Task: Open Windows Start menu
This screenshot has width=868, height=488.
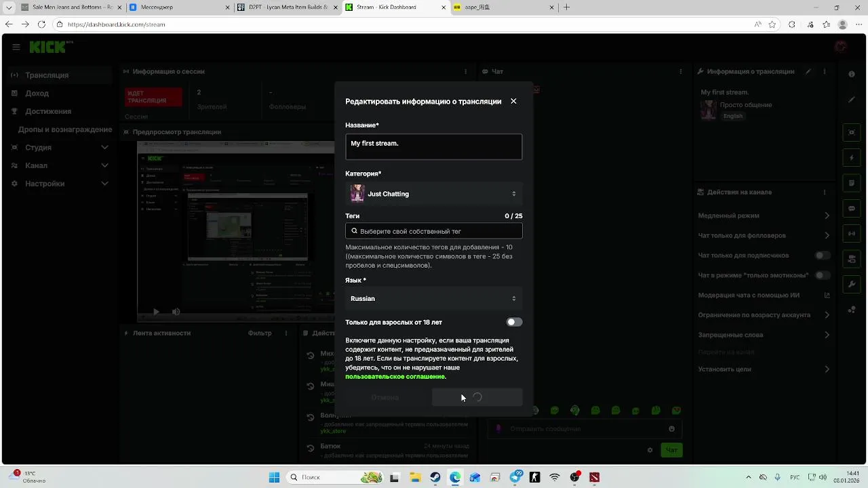Action: click(x=274, y=477)
